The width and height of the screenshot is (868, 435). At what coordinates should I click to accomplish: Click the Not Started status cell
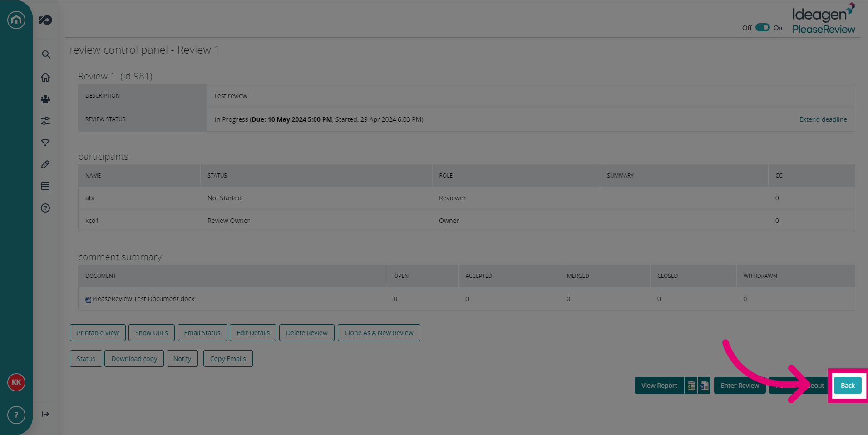[224, 198]
